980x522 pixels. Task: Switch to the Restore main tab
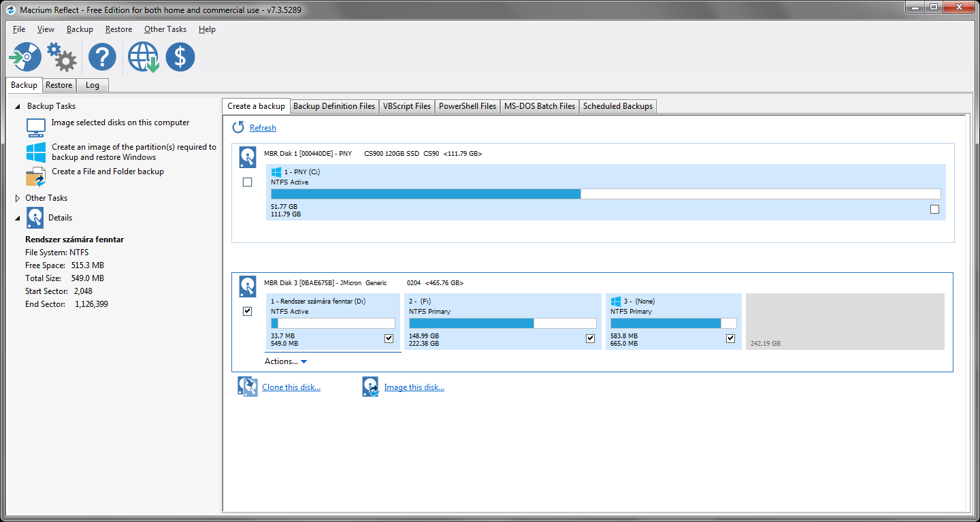pyautogui.click(x=59, y=85)
